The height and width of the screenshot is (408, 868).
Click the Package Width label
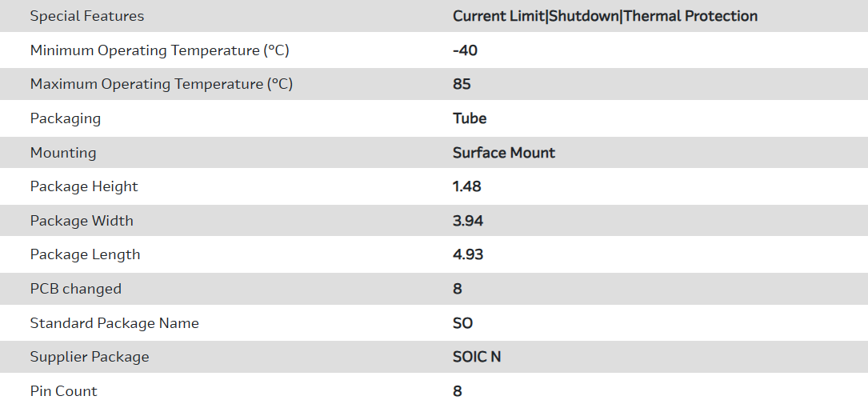click(82, 221)
